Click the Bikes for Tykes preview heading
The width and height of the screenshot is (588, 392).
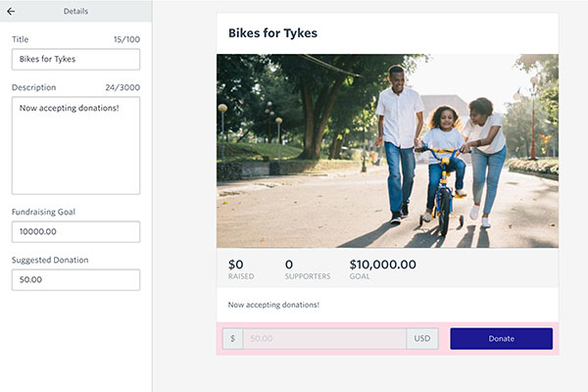tap(272, 33)
